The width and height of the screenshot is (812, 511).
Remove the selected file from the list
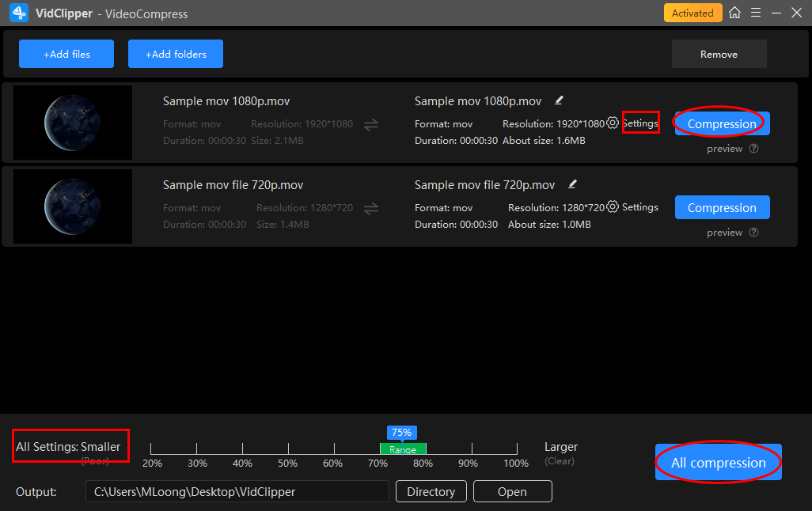(719, 54)
